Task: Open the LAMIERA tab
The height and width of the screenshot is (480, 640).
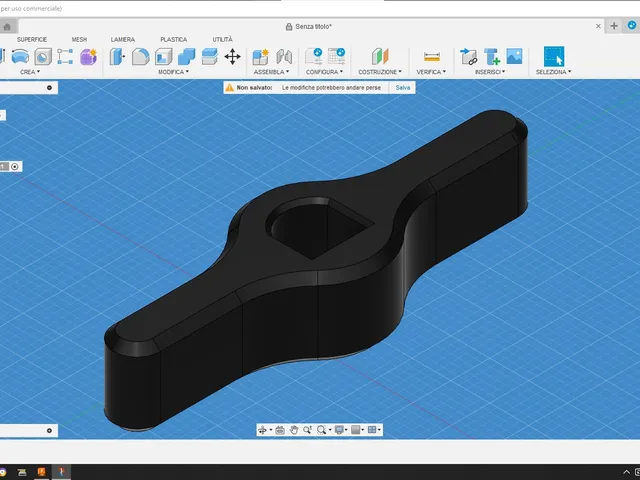Action: click(x=122, y=40)
